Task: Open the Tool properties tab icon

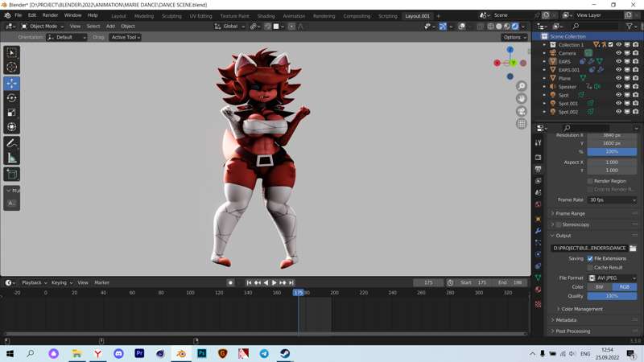Action: pyautogui.click(x=538, y=143)
